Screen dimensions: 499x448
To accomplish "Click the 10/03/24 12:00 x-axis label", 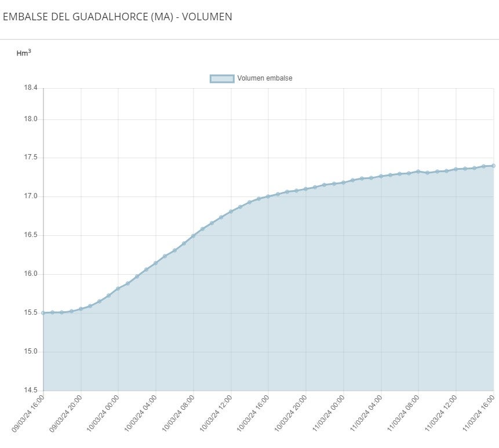I will (216, 413).
